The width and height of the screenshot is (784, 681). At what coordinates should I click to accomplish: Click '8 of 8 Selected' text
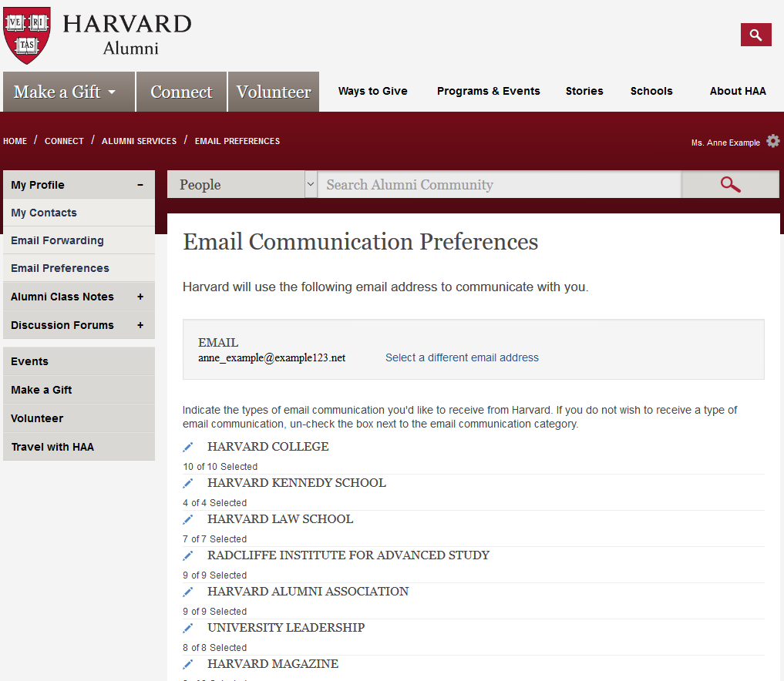[x=214, y=648]
